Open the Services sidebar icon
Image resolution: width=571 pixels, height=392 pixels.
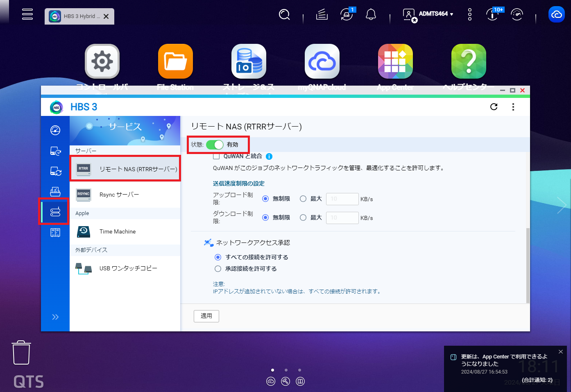tap(55, 211)
